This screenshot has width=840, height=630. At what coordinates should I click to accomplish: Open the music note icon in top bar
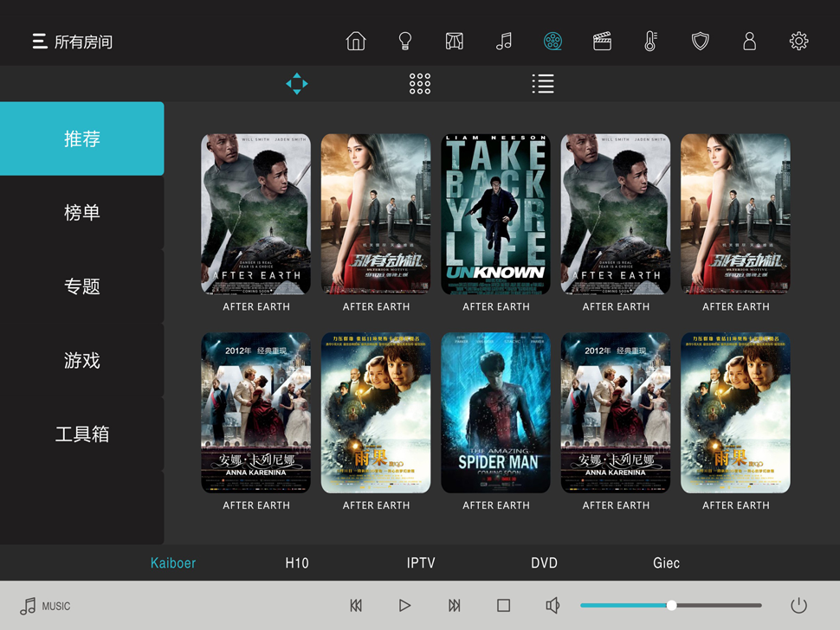pyautogui.click(x=504, y=41)
